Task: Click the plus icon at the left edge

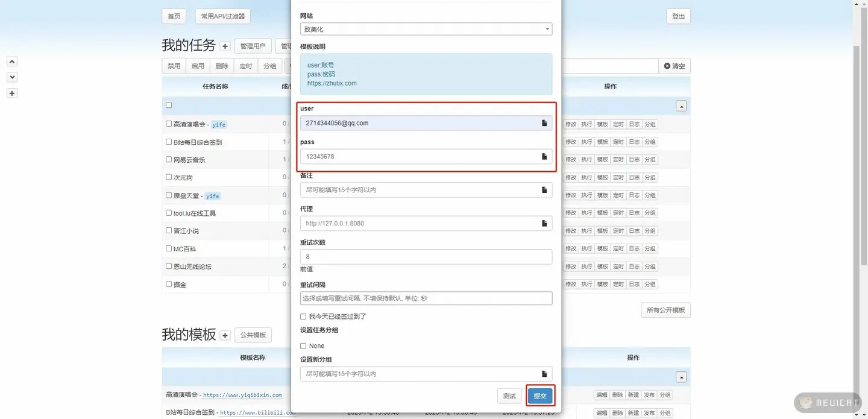Action: [x=12, y=93]
